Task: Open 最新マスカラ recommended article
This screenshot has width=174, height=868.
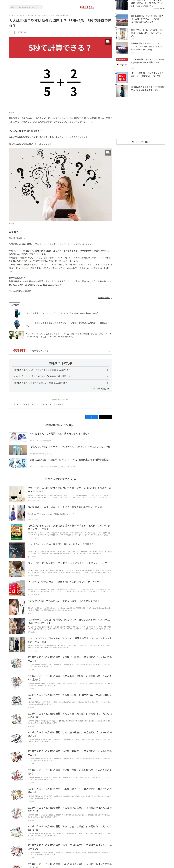Action: [x=64, y=601]
